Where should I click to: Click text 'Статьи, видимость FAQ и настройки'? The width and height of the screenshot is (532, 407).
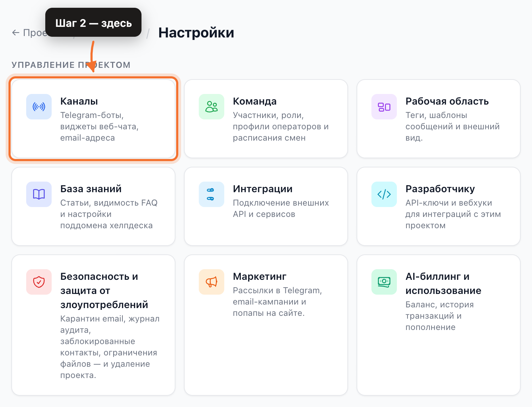click(109, 208)
